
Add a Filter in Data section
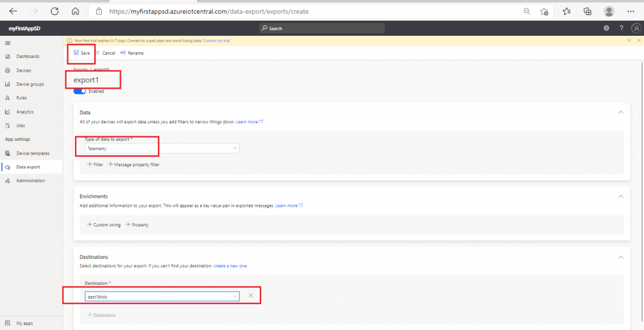point(96,165)
